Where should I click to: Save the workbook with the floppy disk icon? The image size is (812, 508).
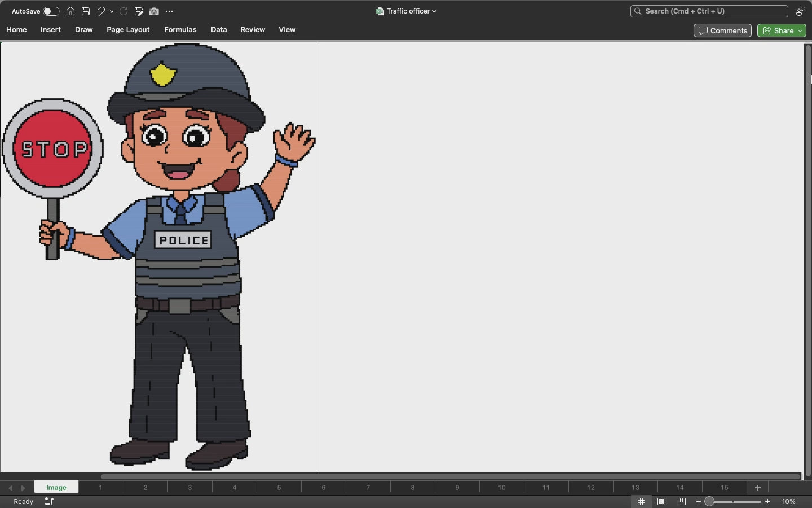[86, 11]
